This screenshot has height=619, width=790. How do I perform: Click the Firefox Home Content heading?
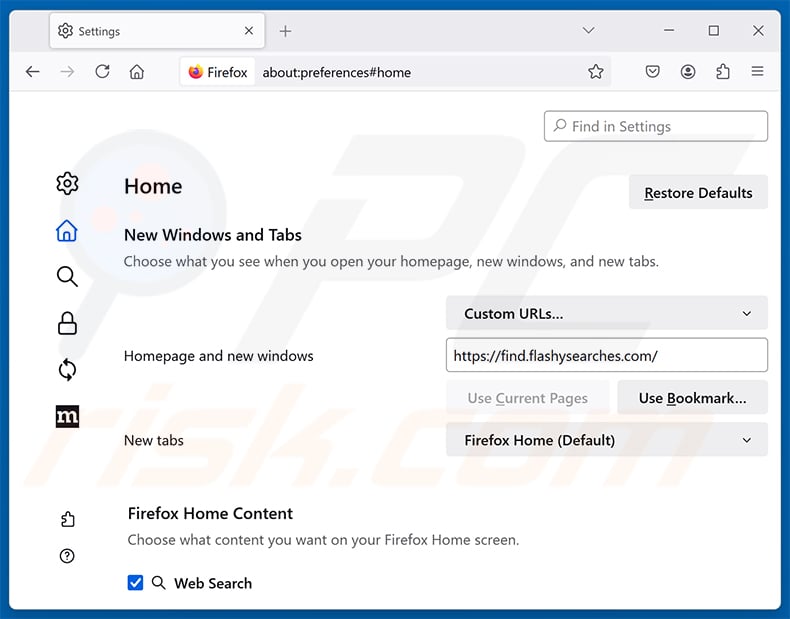click(210, 513)
